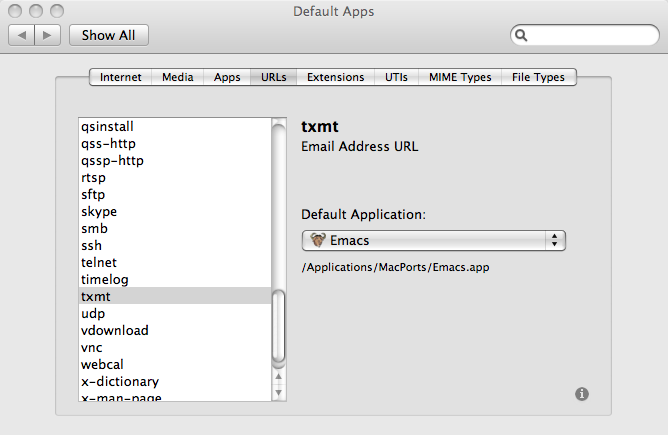Click the scroll down arrow in URL list
668x435 pixels.
[x=279, y=391]
